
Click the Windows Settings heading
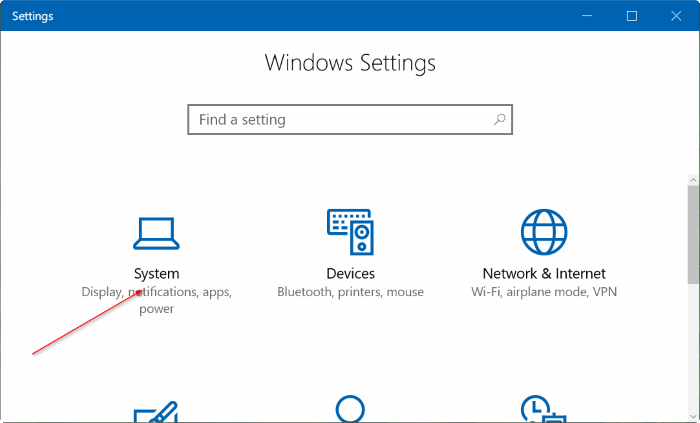click(x=350, y=63)
